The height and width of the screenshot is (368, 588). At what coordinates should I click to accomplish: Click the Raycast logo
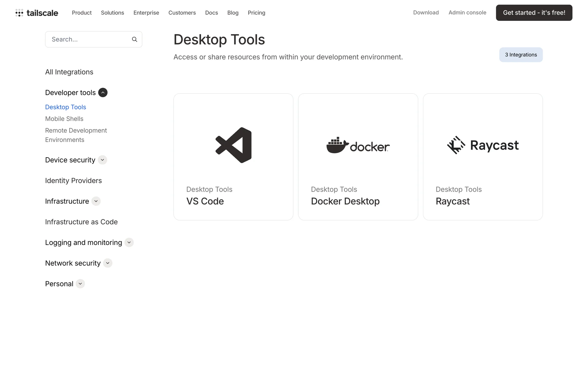(483, 145)
